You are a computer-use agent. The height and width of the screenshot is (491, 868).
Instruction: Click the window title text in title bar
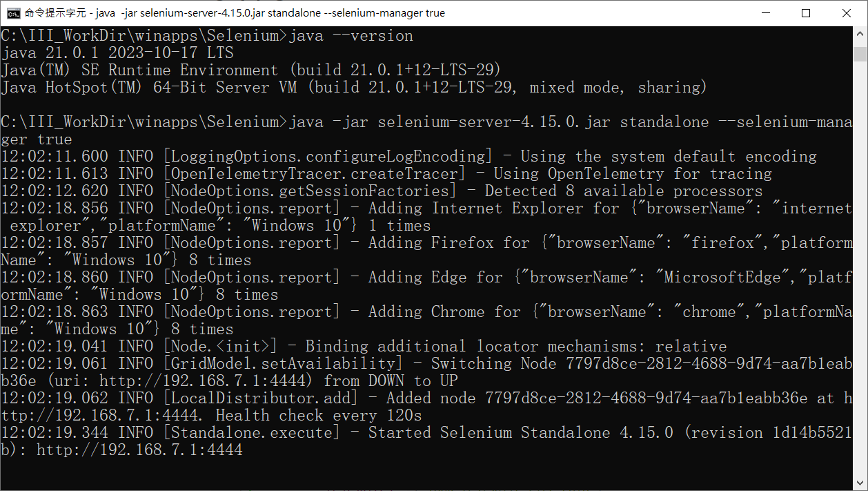235,13
